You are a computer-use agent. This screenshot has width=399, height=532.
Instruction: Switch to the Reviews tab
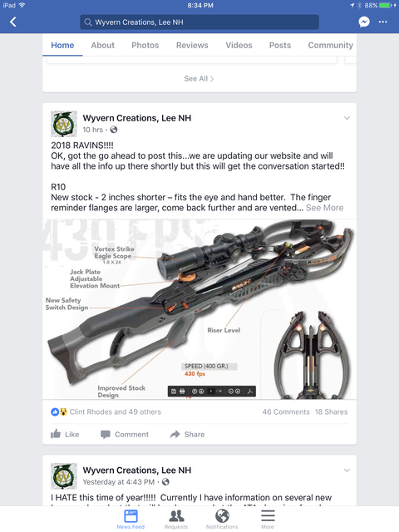click(x=192, y=45)
